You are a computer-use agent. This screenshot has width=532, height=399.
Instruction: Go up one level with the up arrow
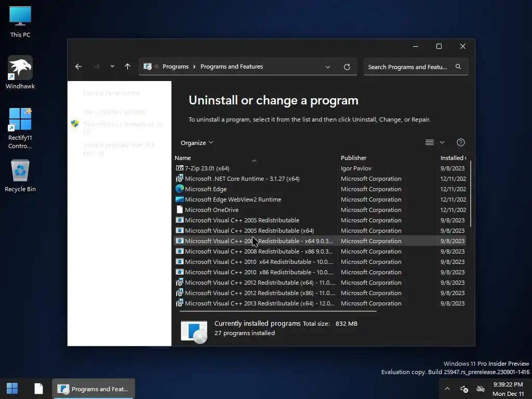(x=127, y=66)
